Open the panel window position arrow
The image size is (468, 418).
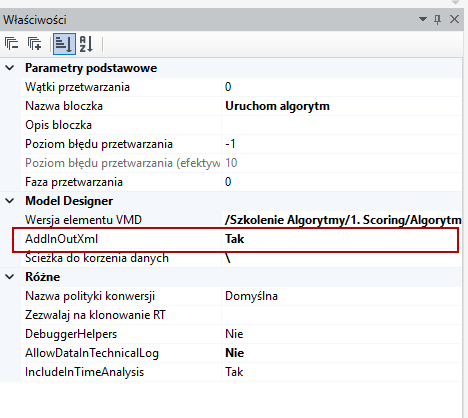(x=423, y=19)
